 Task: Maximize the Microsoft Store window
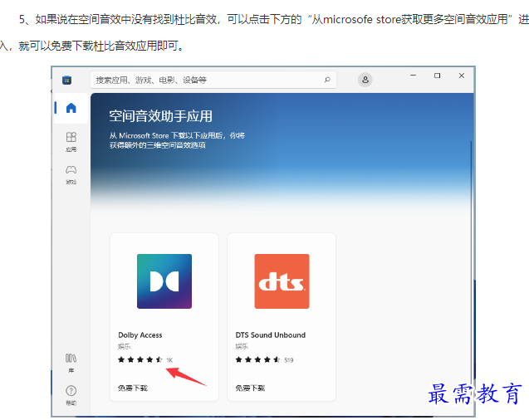coord(437,76)
